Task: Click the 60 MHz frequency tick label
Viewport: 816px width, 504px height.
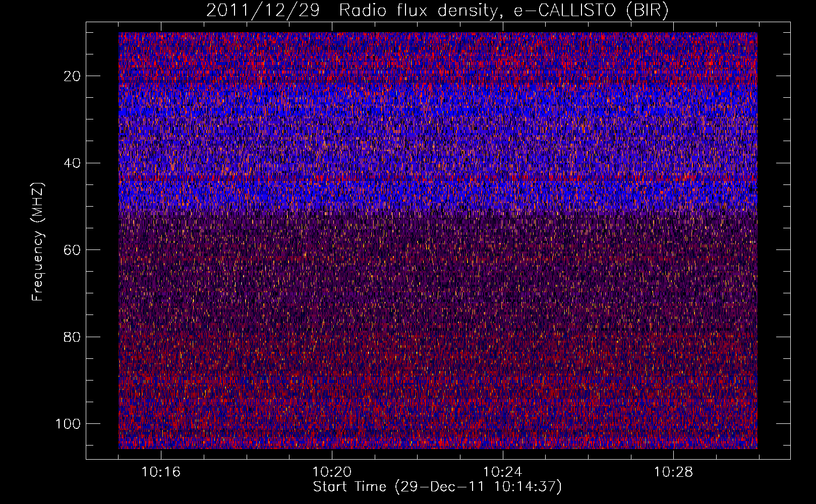Action: point(73,250)
